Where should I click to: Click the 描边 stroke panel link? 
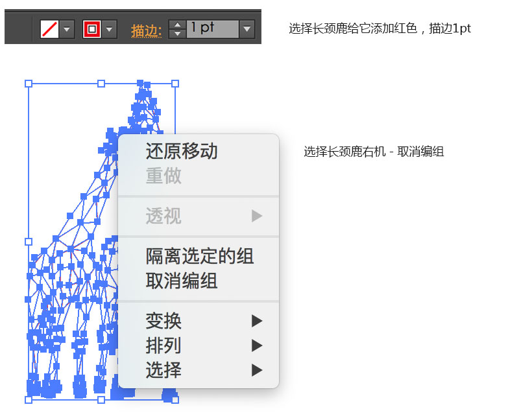(x=147, y=31)
